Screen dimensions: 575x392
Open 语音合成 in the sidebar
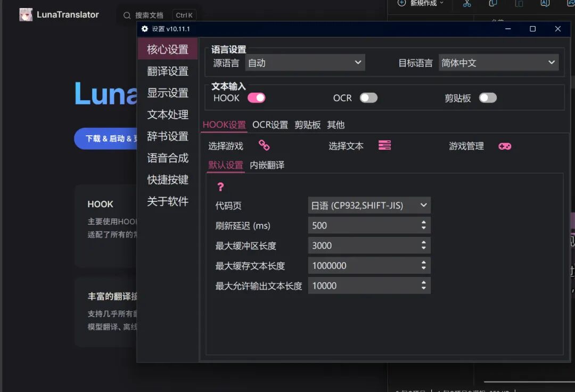168,158
